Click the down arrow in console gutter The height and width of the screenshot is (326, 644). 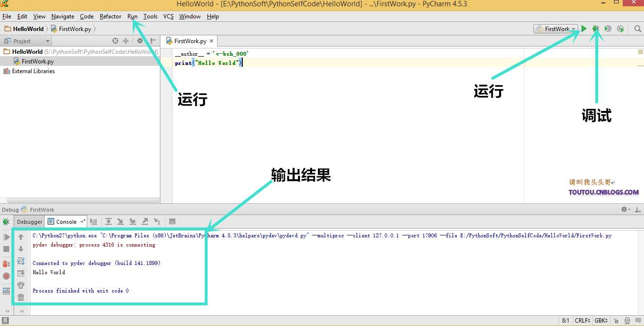point(21,249)
